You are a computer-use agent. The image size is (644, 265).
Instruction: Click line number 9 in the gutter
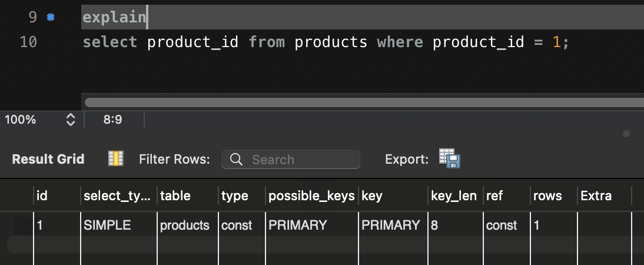click(x=32, y=17)
